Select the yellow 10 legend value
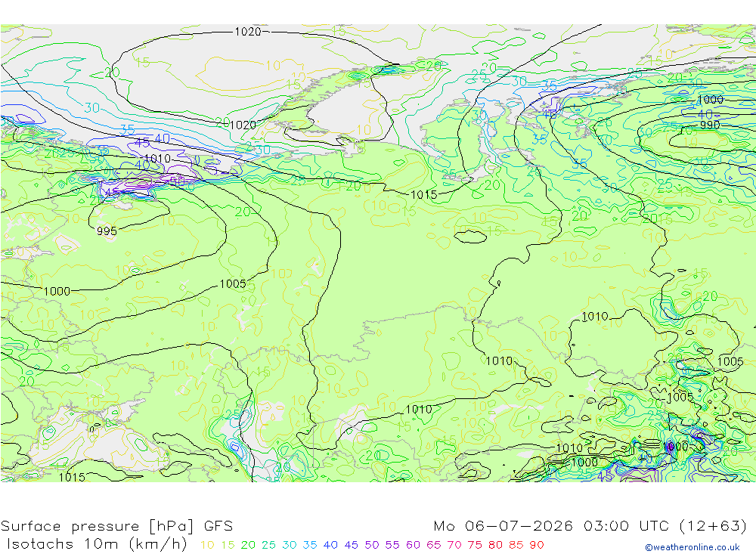Image resolution: width=756 pixels, height=554 pixels. pyautogui.click(x=207, y=545)
